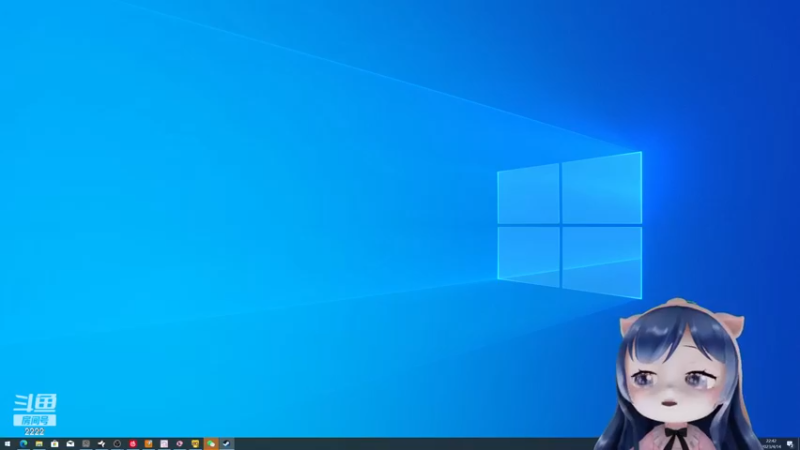This screenshot has height=450, width=800.
Task: Open the red circular taskbar app
Action: (133, 444)
